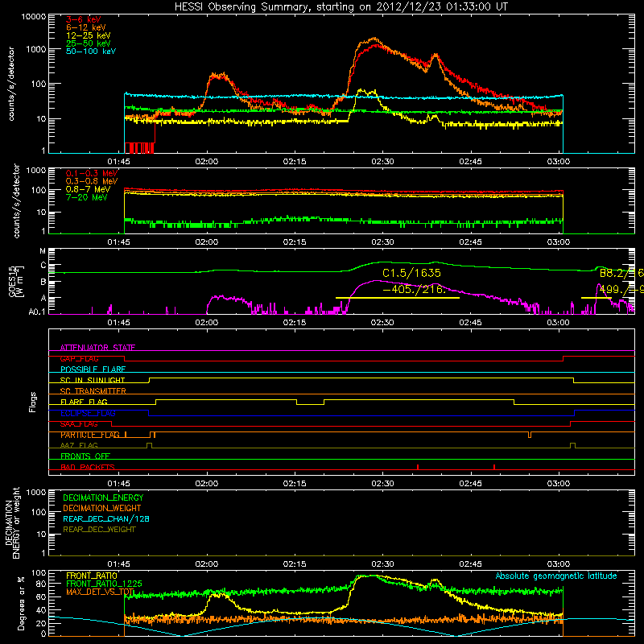Click the SC_IN_SUNLIGHT flag label

pos(93,380)
